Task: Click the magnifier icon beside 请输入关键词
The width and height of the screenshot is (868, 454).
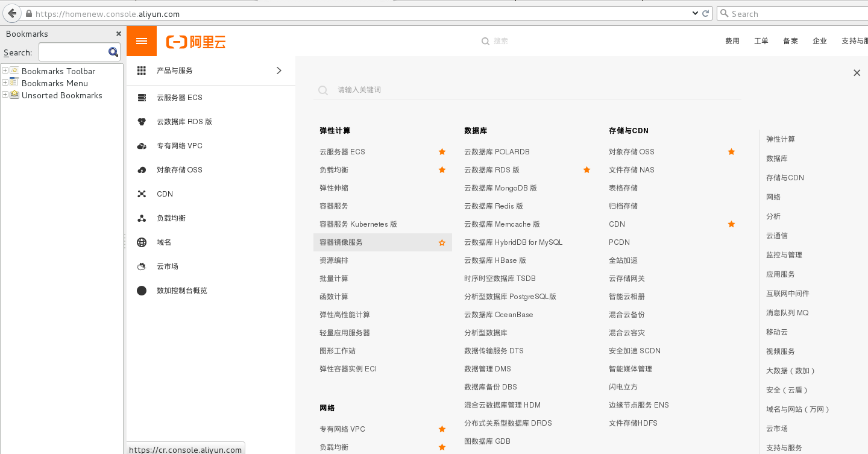Action: (323, 90)
